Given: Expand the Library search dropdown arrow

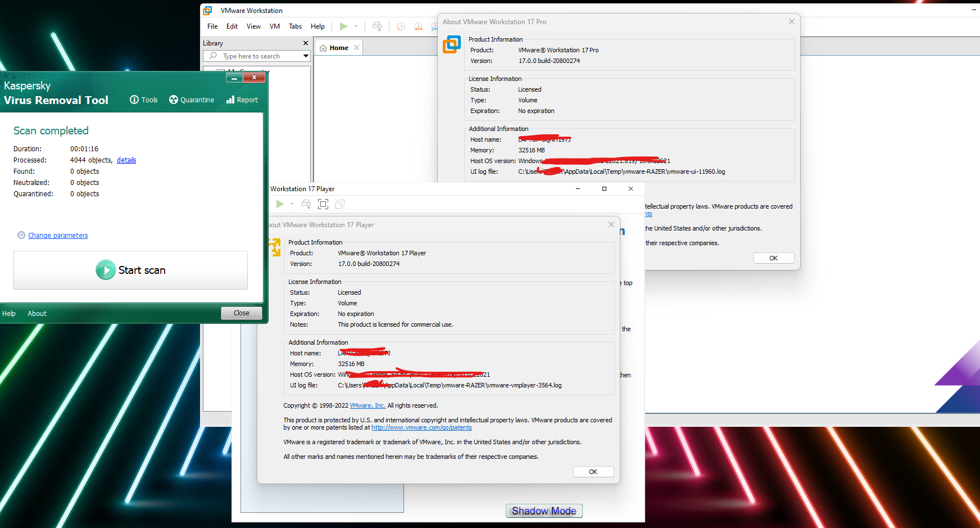Looking at the screenshot, I should coord(306,56).
